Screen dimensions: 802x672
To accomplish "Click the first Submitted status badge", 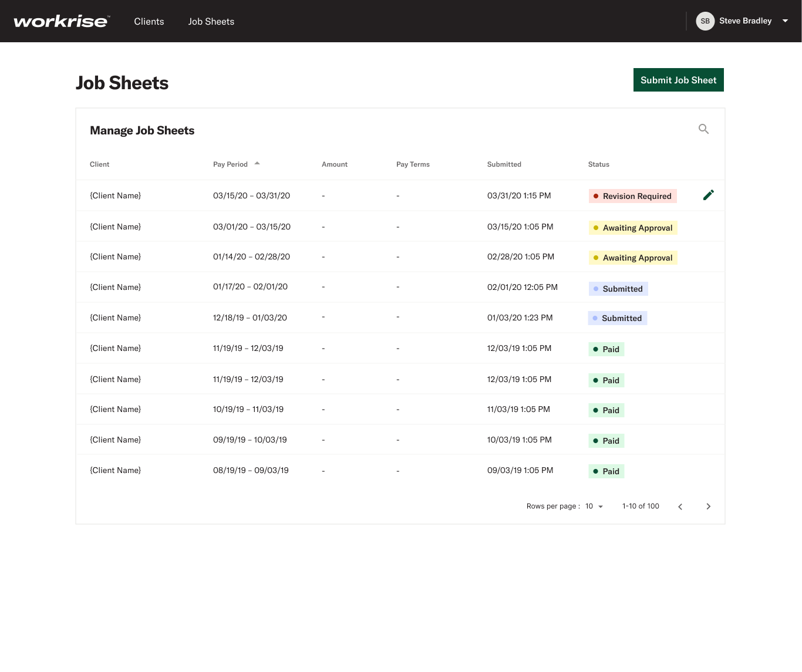I will click(618, 289).
